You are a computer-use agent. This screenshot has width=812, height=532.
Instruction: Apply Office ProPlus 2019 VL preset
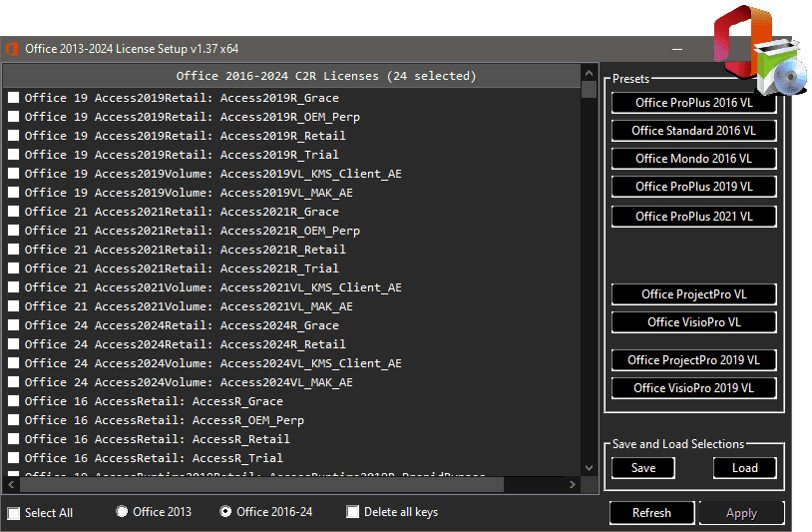[x=694, y=187]
